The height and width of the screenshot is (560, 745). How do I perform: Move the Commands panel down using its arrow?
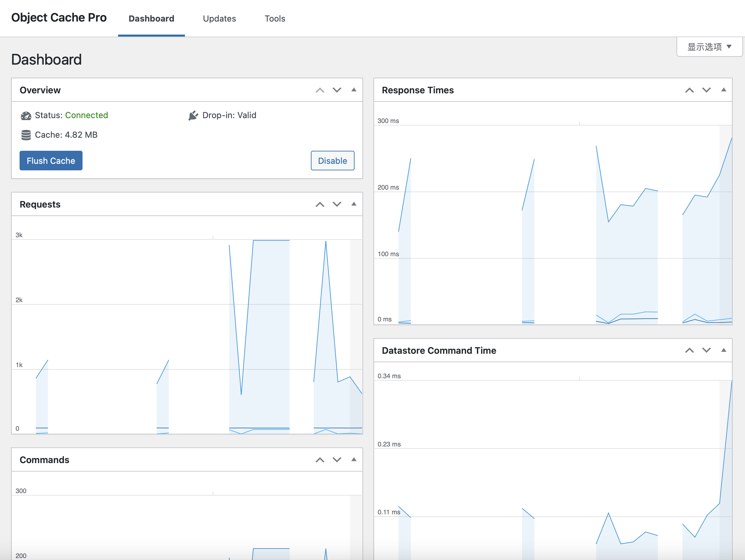[x=337, y=459]
